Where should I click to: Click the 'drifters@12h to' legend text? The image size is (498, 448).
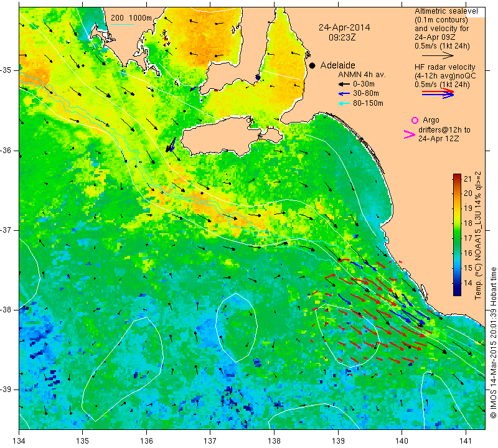pyautogui.click(x=444, y=130)
